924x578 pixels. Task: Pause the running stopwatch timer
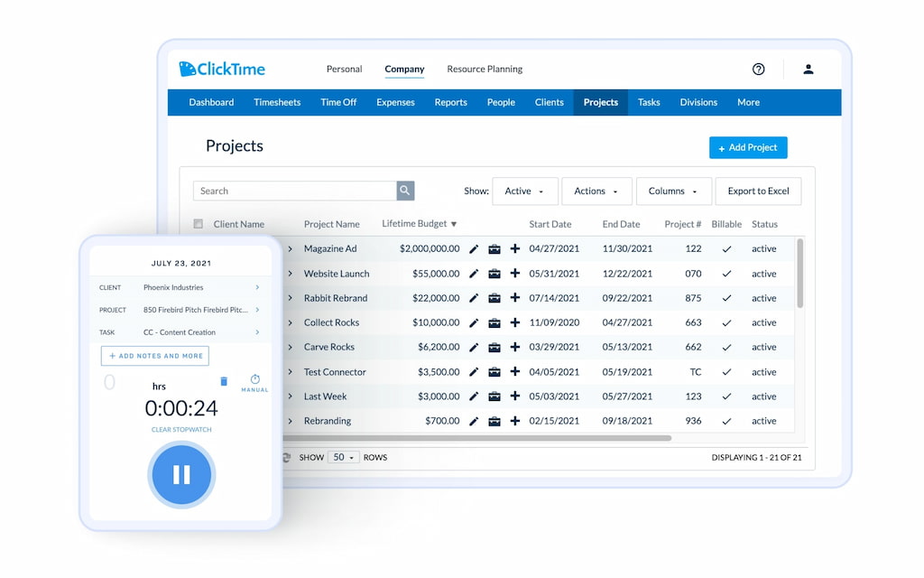[181, 475]
